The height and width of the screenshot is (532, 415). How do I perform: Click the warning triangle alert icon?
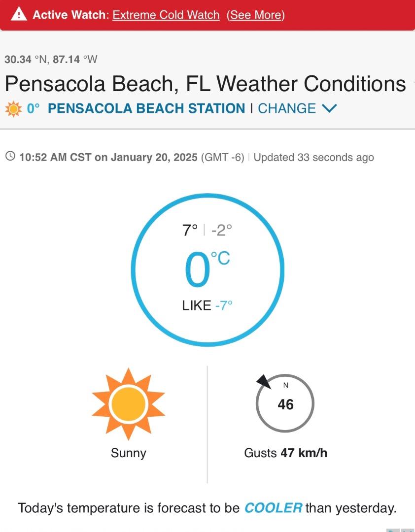[19, 14]
